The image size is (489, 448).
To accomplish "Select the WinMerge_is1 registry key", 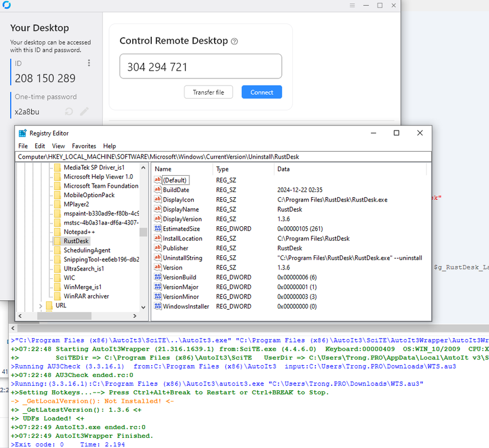I will (82, 287).
